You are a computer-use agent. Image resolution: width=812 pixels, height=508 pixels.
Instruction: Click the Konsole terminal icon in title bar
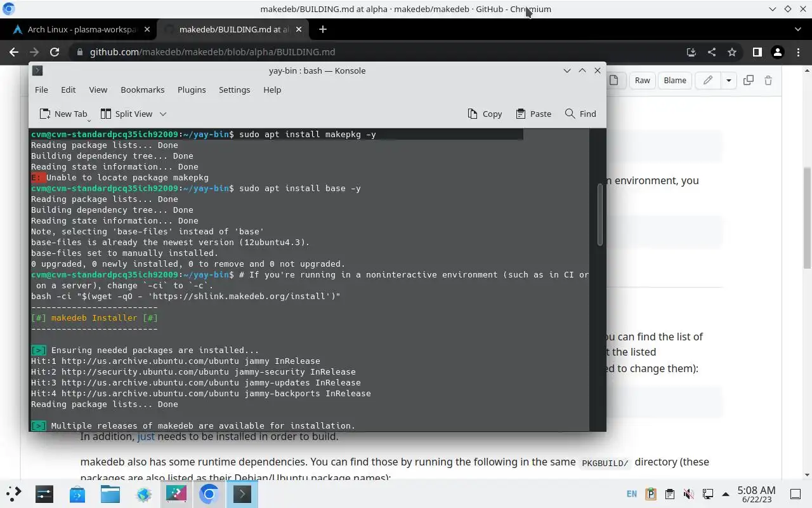[37, 70]
